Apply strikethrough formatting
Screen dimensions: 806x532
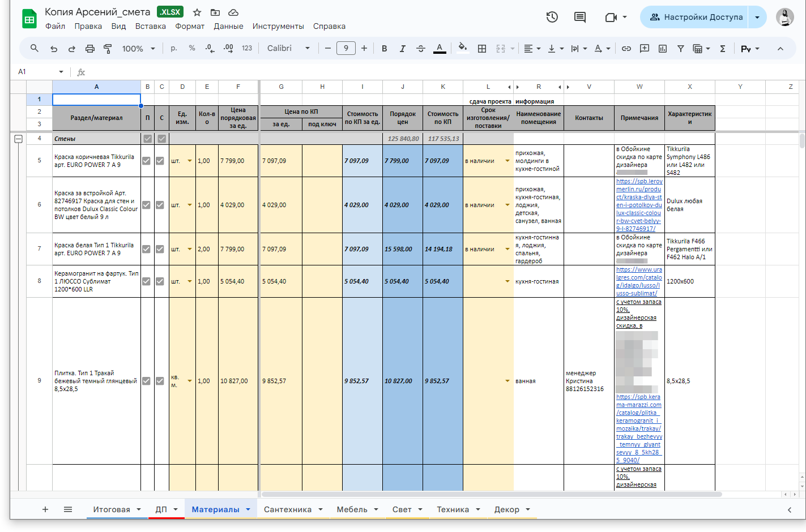(421, 49)
